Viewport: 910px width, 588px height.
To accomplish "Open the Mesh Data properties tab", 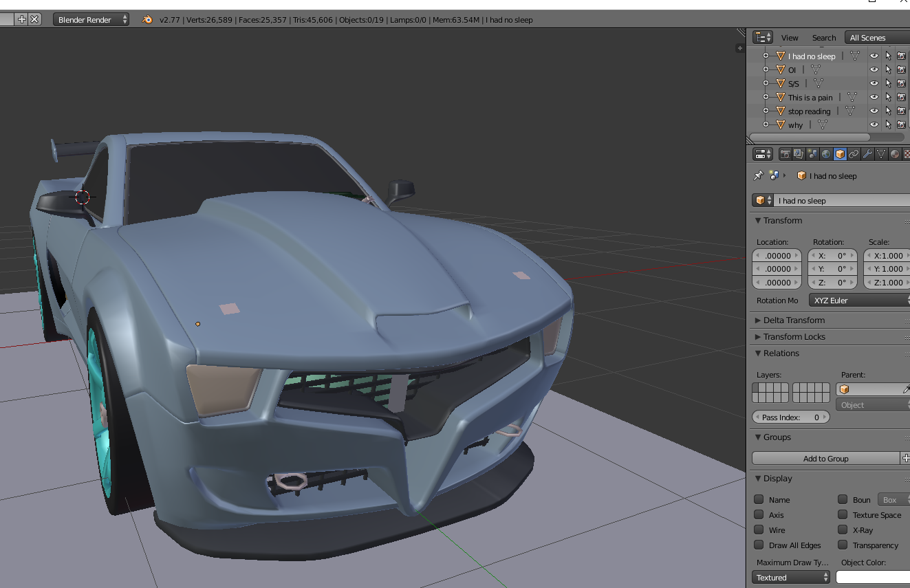I will point(881,154).
